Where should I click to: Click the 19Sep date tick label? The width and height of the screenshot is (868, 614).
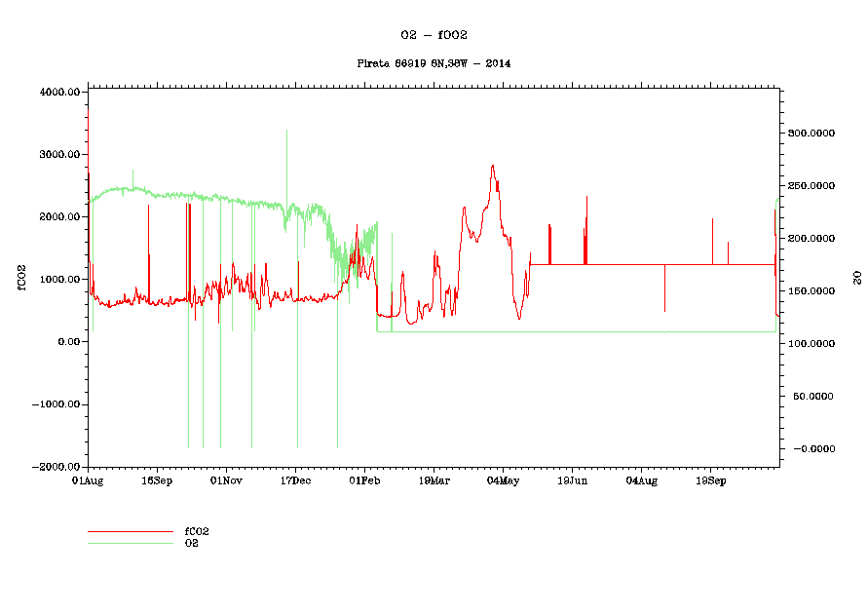coord(710,480)
